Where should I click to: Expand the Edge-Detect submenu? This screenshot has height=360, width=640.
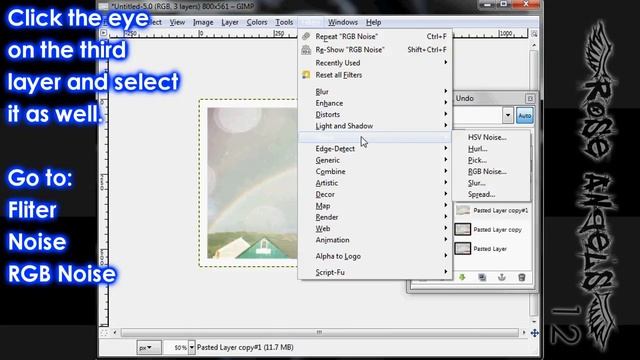376,149
